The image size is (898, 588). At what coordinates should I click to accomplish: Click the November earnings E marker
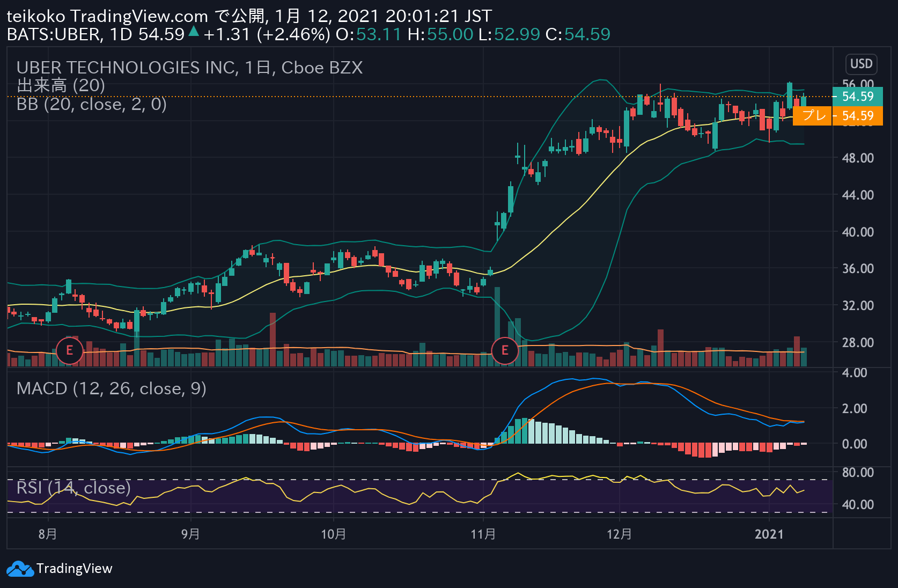coord(505,351)
